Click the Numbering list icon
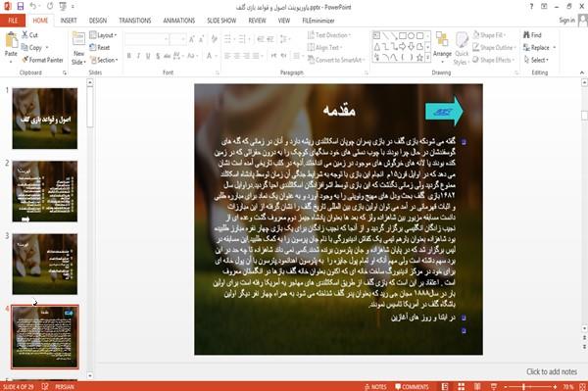Viewport: 588px width, 391px height. pos(243,39)
